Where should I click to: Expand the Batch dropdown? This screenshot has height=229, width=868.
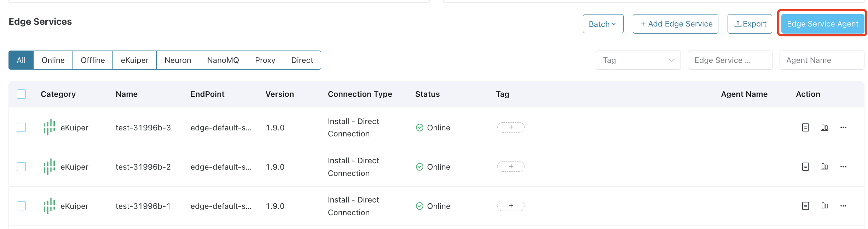point(603,24)
